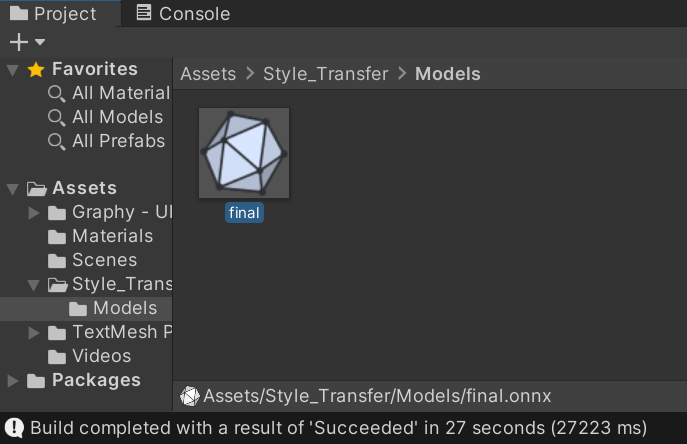Image resolution: width=687 pixels, height=444 pixels.
Task: Expand the Packages section
Action: [12, 380]
